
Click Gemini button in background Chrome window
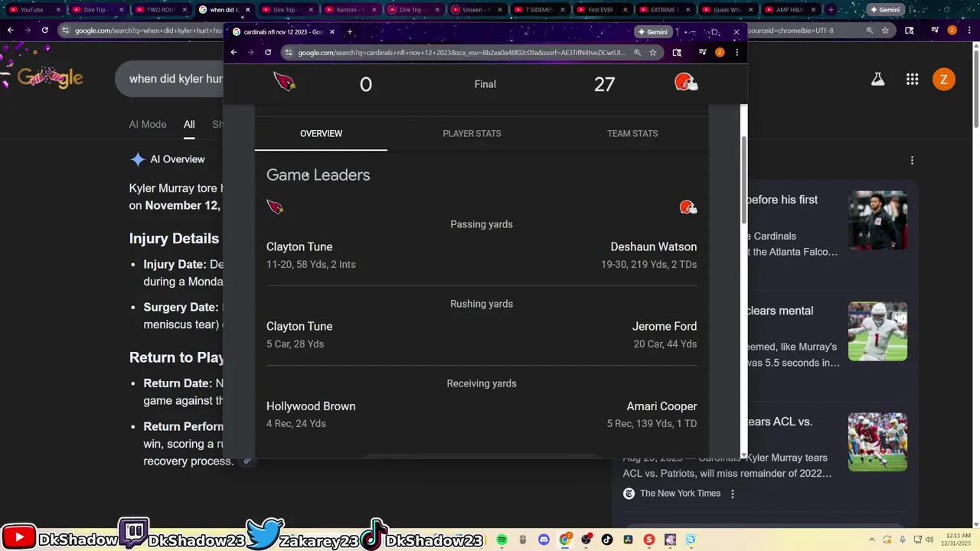pos(885,10)
